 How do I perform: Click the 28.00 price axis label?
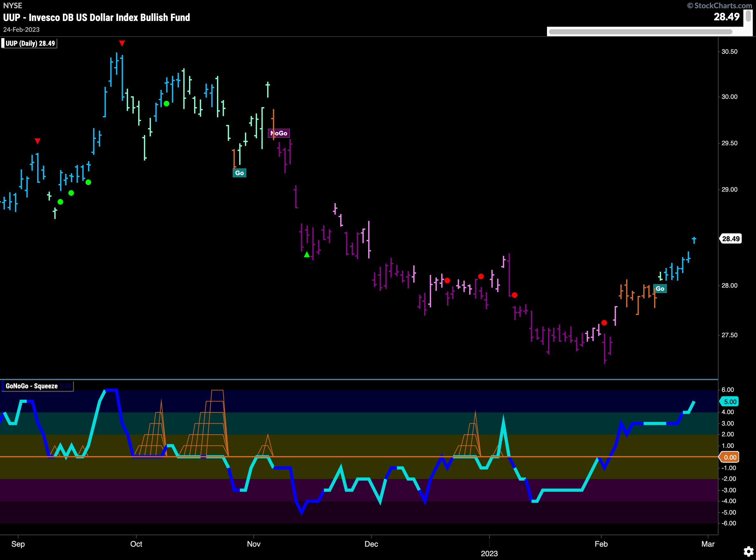click(x=729, y=285)
